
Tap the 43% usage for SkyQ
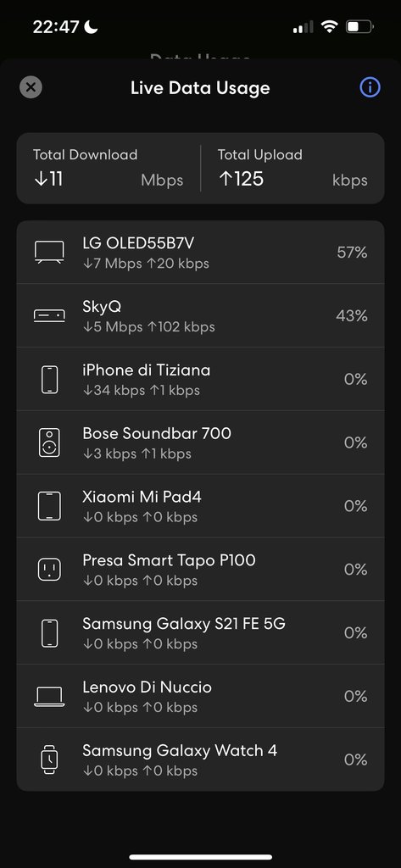point(353,315)
